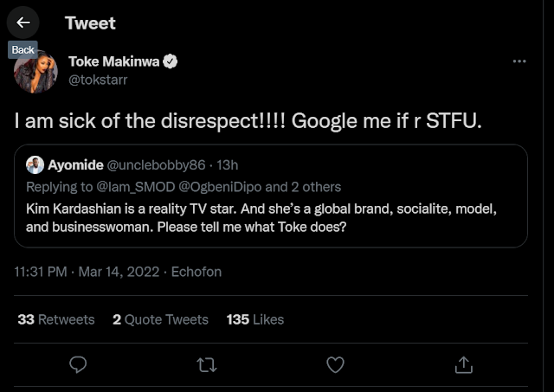Open Ayomide's name in quoted tweet
The height and width of the screenshot is (392, 554).
click(74, 165)
